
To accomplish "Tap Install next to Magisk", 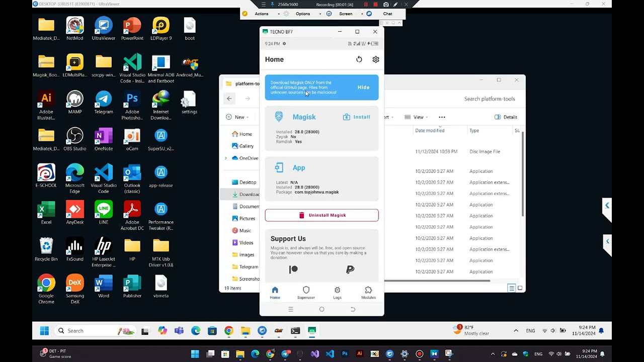I will point(357,117).
